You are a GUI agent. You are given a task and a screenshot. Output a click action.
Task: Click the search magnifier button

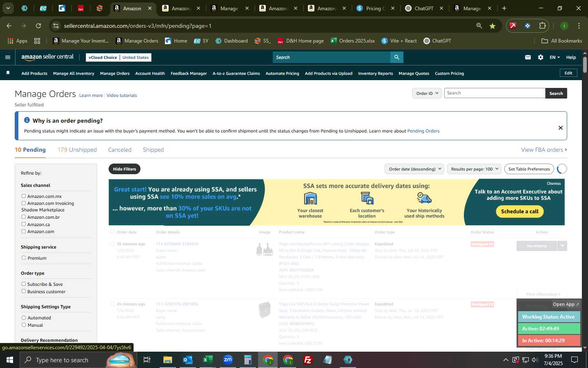396,57
